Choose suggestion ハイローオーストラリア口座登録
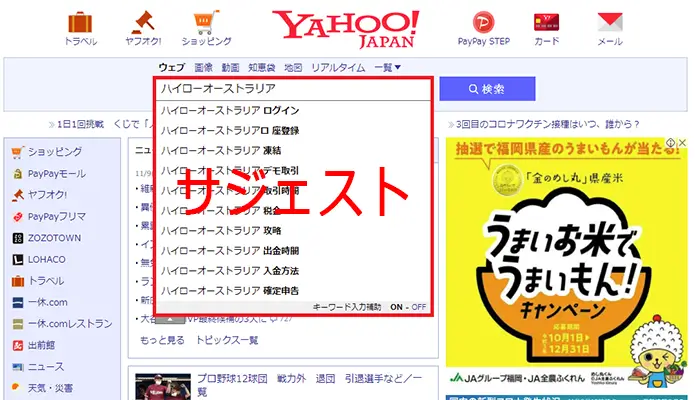The height and width of the screenshot is (400, 700). tap(293, 130)
